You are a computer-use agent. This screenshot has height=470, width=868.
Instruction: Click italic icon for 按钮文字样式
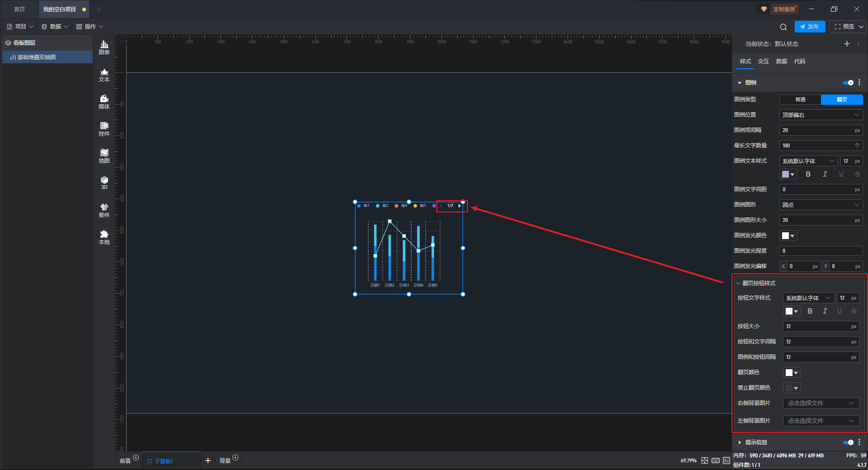tap(825, 311)
